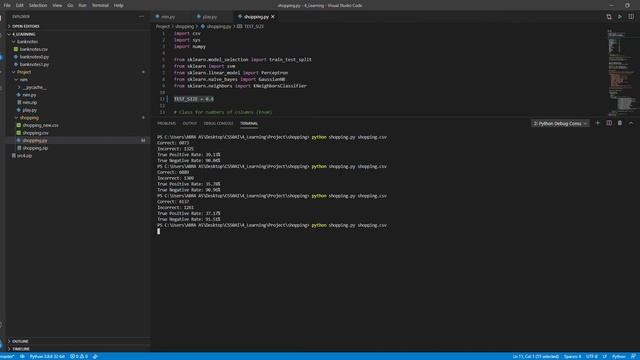Change Python language mode in status bar
Viewport: 640px width, 360px height.
618,356
